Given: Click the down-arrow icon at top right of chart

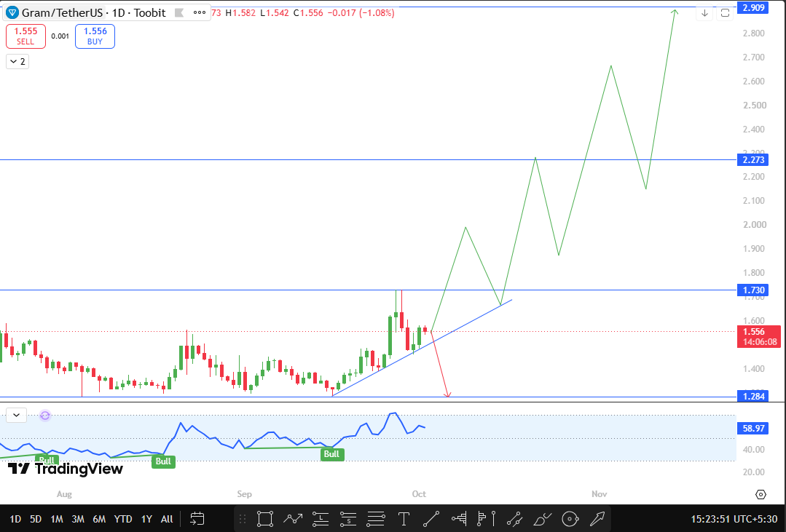Looking at the screenshot, I should [x=704, y=13].
